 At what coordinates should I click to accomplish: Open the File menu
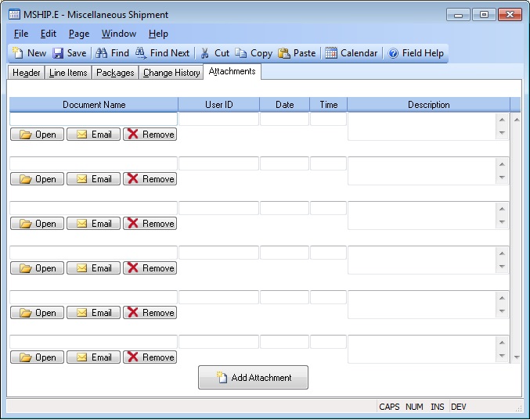[21, 34]
